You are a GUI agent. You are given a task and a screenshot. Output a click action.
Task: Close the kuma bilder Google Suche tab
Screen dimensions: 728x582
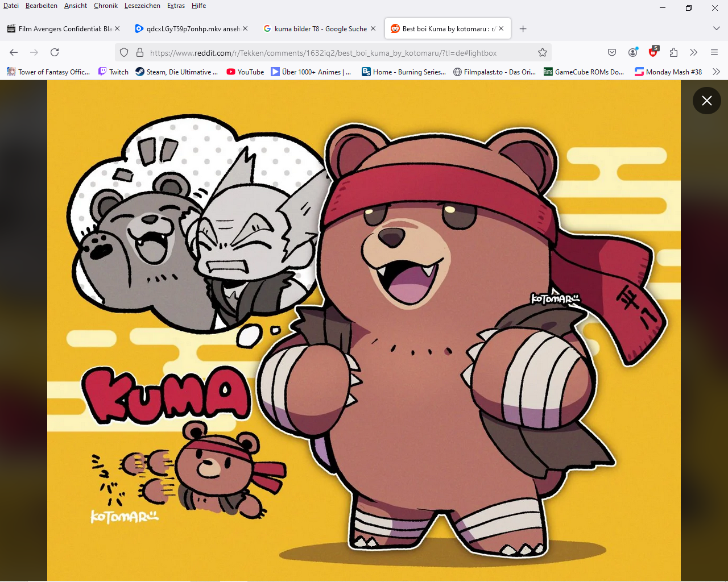373,28
